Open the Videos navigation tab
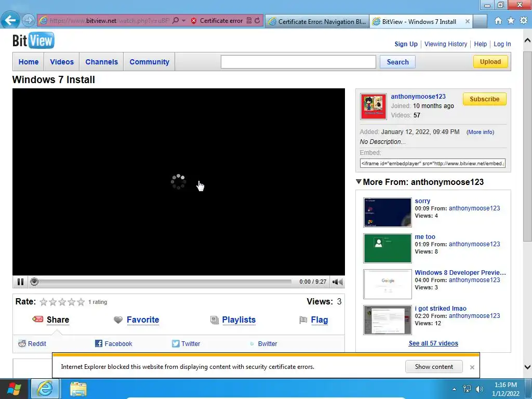The width and height of the screenshot is (532, 399). [62, 62]
